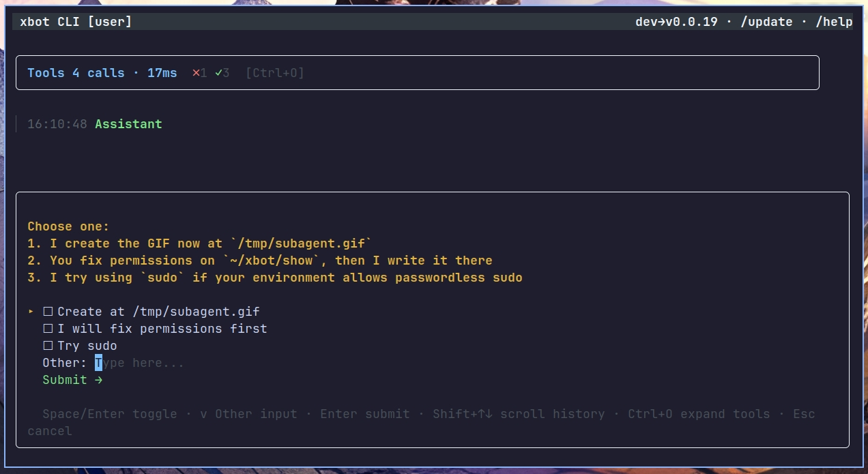This screenshot has width=868, height=474.
Task: Click the arrow icon next to Submit
Action: point(99,380)
